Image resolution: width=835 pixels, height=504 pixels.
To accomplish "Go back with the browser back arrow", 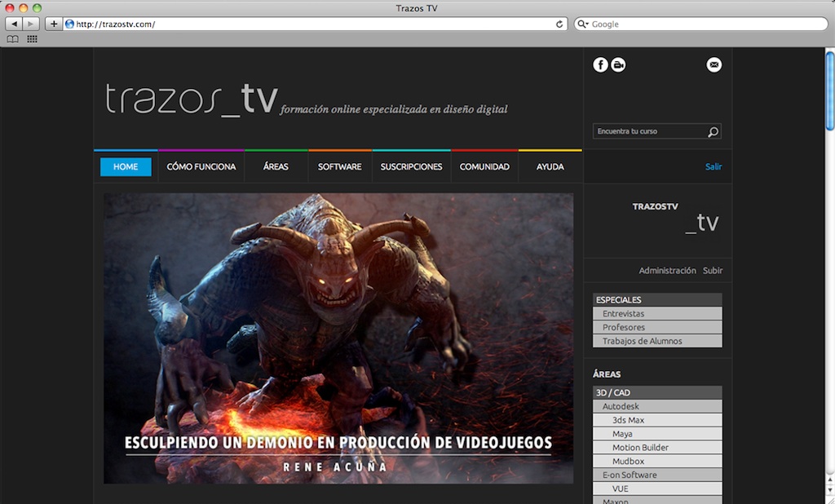I will (15, 24).
